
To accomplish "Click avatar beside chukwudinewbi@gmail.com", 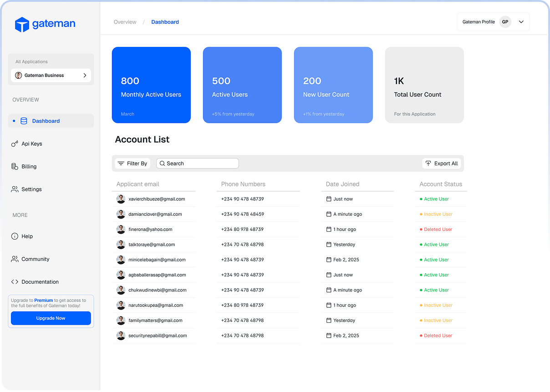I will point(121,290).
